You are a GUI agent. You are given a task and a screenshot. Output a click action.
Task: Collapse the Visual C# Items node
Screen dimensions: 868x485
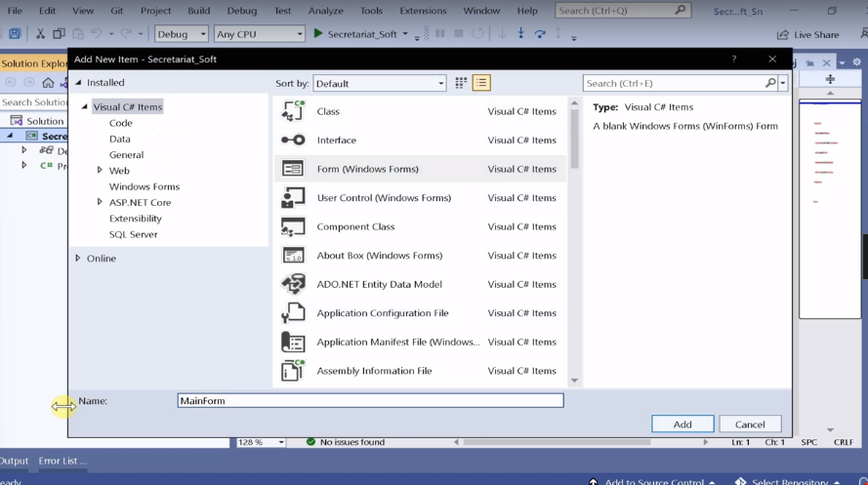coord(84,106)
